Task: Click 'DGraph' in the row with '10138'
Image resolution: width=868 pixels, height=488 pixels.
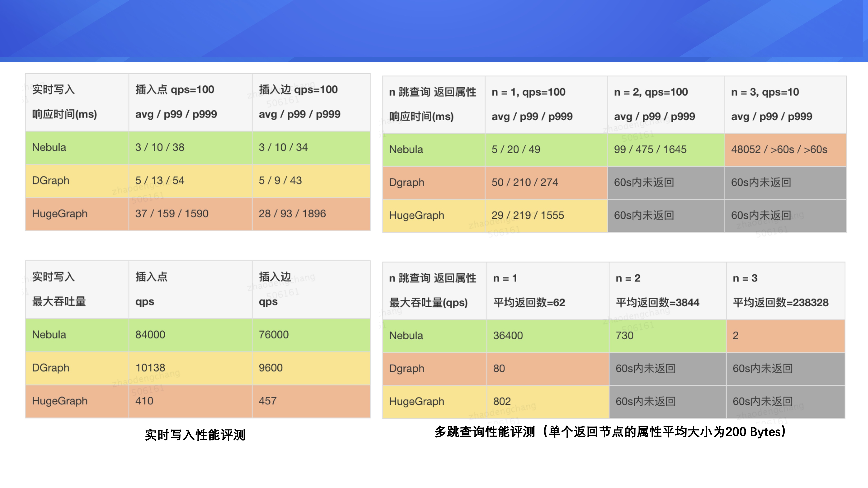Action: pos(50,367)
